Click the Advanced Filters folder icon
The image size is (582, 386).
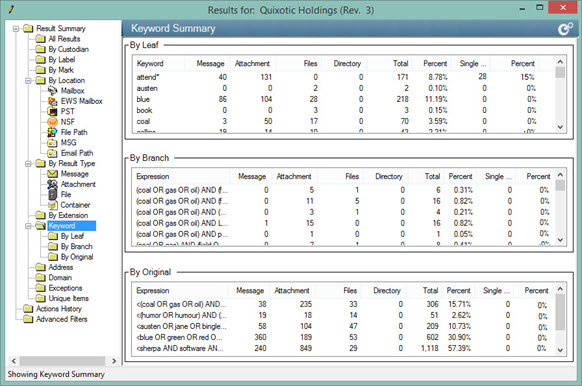coord(28,319)
